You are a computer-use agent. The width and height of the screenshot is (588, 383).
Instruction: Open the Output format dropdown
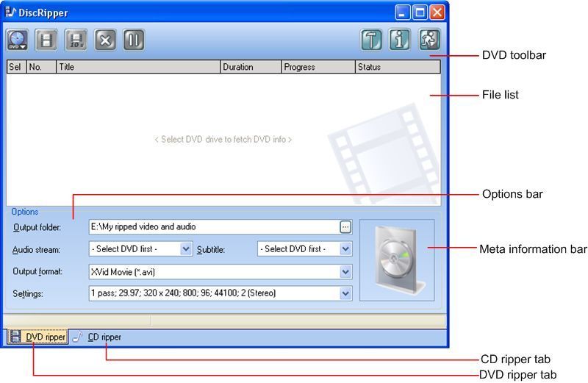(x=345, y=271)
